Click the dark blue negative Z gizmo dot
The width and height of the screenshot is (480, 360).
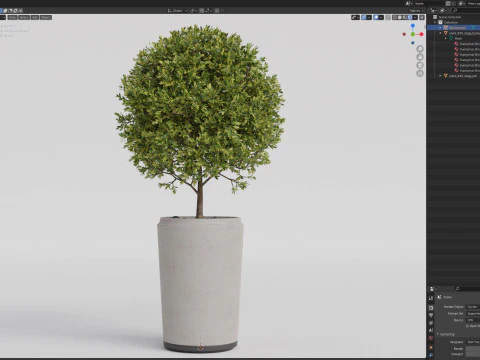[413, 43]
